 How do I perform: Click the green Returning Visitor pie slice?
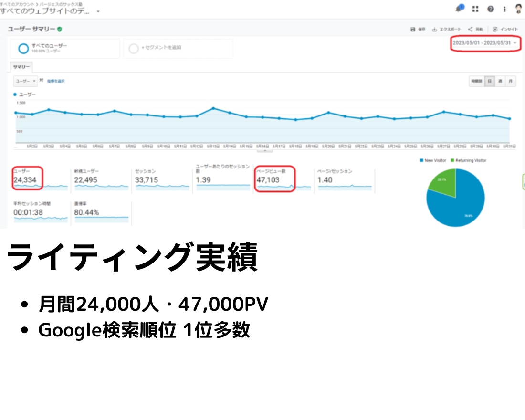point(444,181)
